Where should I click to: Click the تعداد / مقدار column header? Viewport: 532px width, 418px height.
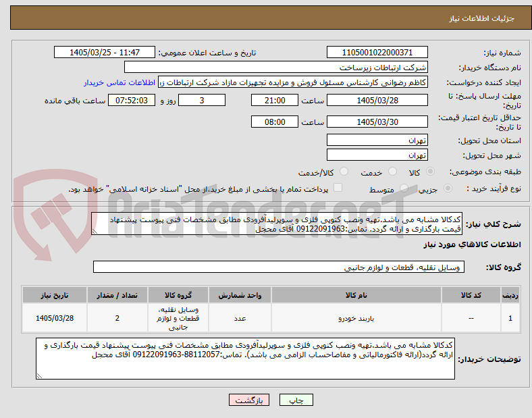click(x=117, y=295)
